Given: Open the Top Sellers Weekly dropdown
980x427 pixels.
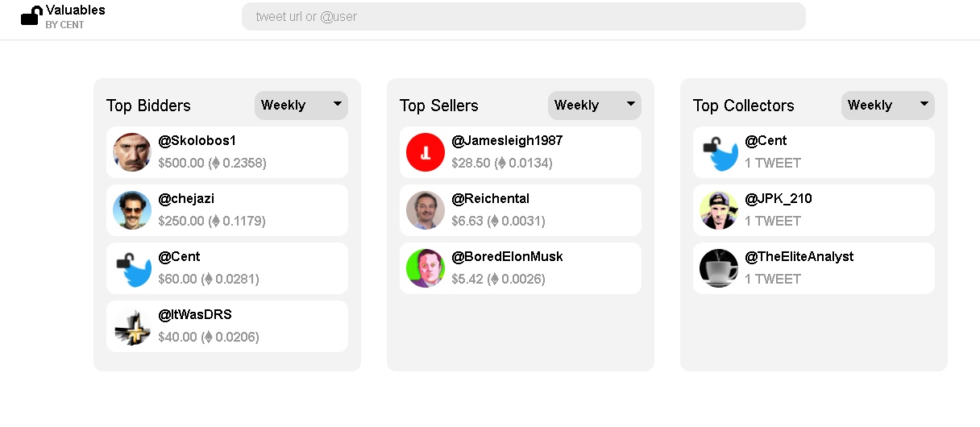Looking at the screenshot, I should tap(595, 105).
